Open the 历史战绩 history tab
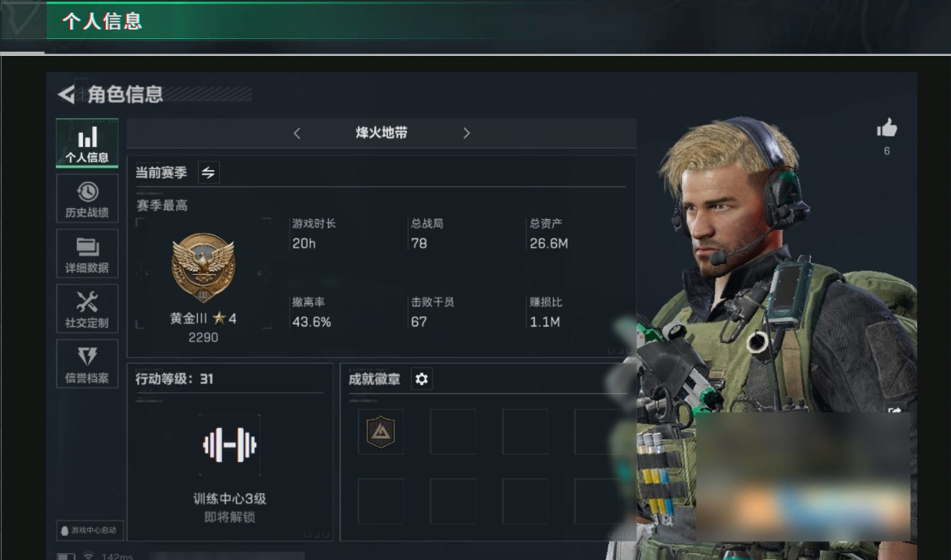This screenshot has height=560, width=951. [87, 199]
